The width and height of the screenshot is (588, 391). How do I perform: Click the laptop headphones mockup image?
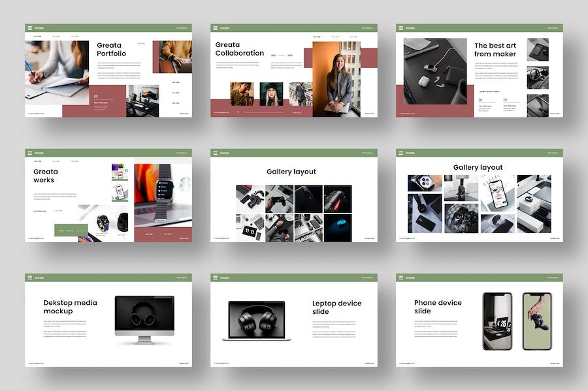(x=257, y=321)
